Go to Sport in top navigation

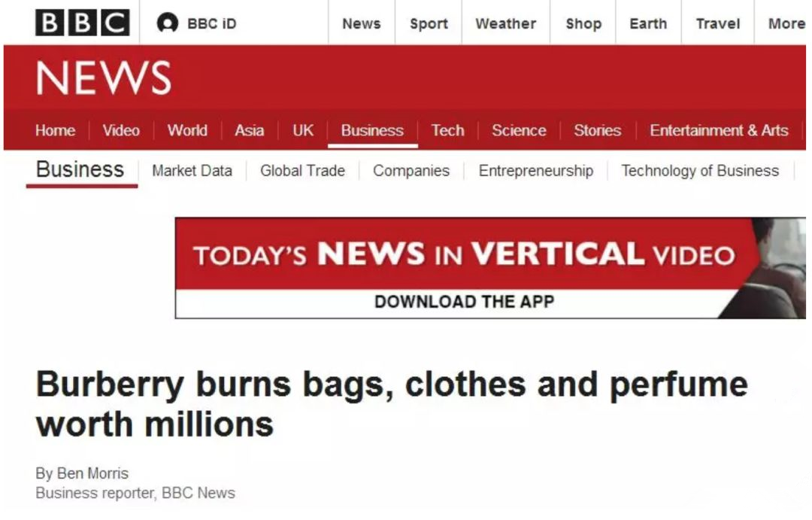click(x=429, y=24)
